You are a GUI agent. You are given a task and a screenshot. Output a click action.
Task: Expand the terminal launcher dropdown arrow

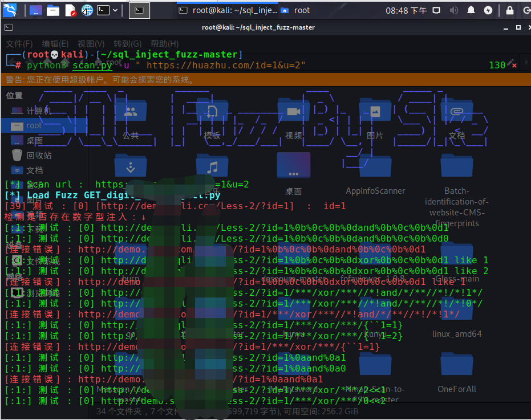(x=115, y=10)
